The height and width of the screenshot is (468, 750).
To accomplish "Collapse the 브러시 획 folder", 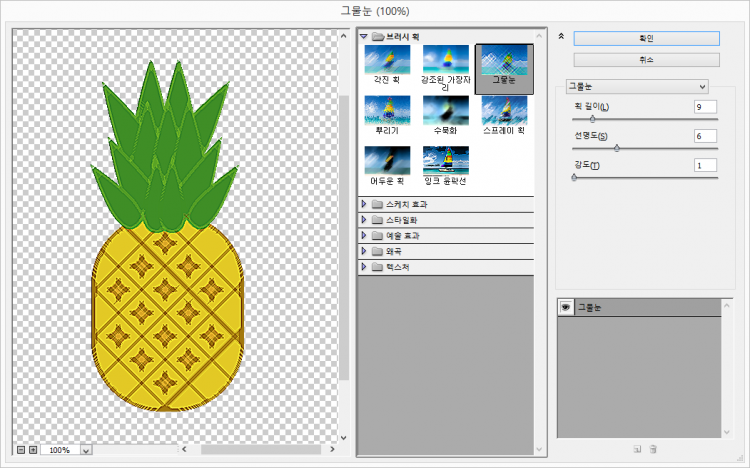I will (x=364, y=36).
